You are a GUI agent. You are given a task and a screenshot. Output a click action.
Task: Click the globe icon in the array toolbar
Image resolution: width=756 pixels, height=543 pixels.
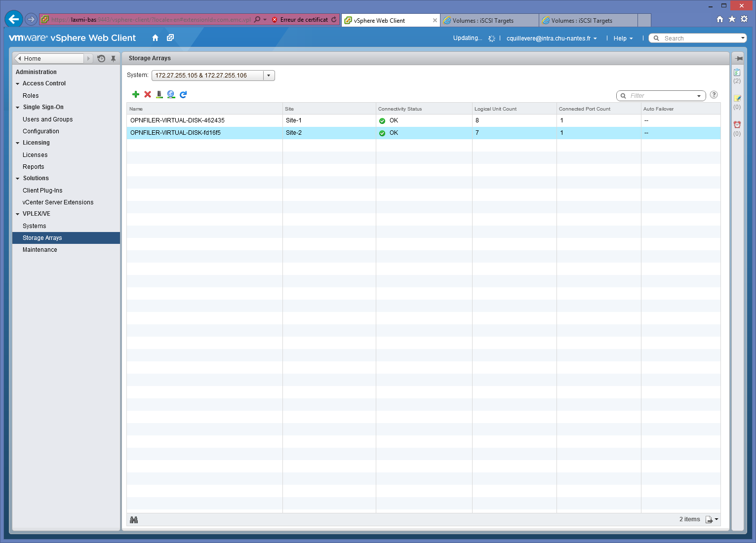tap(171, 94)
